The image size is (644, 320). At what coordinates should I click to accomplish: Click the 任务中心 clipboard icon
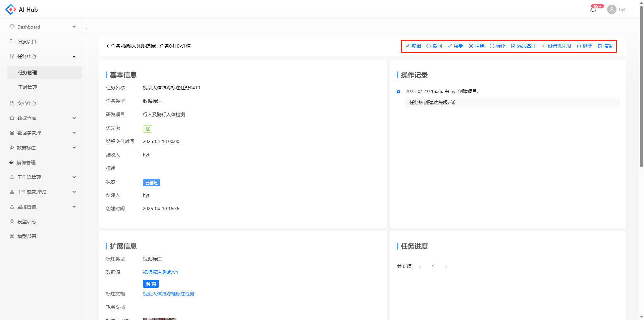[12, 56]
